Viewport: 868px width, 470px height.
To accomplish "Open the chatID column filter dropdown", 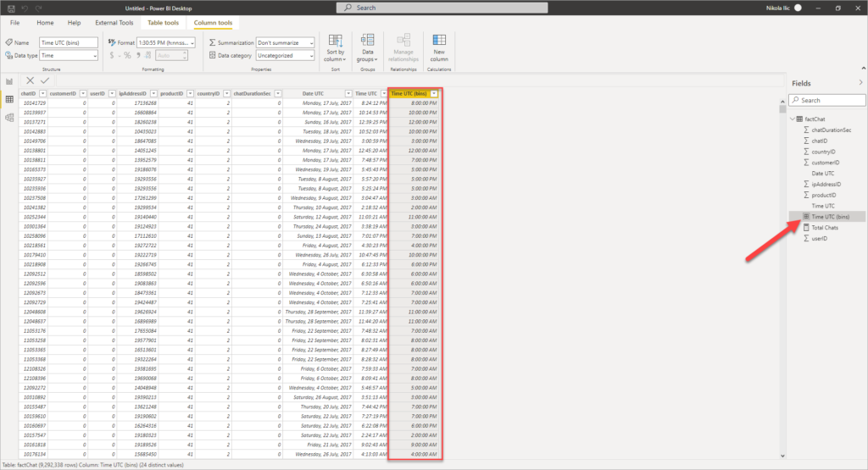I will click(42, 93).
